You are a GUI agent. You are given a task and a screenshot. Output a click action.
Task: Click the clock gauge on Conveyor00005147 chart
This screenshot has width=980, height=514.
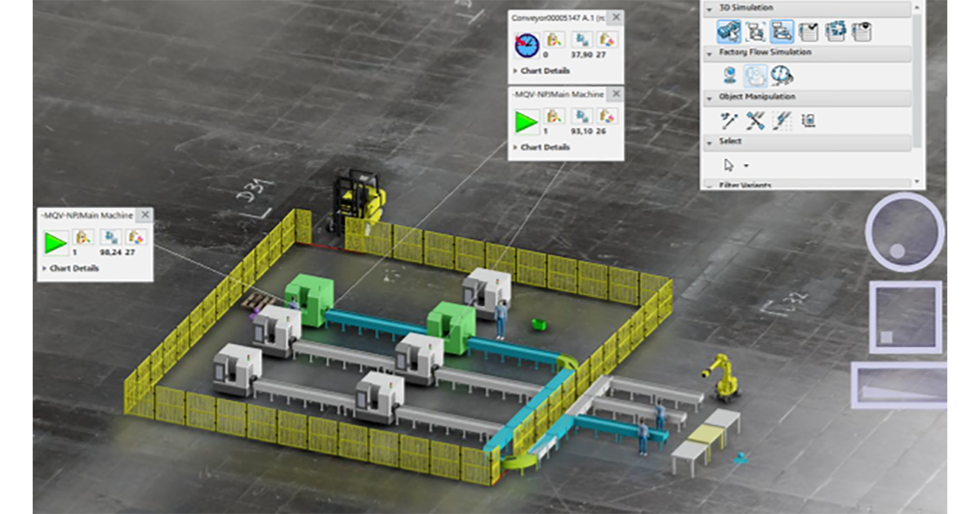coord(528,44)
